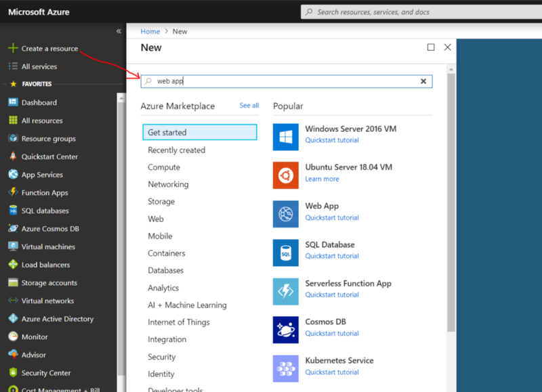Select the Storage category
This screenshot has width=542, height=392.
point(161,201)
